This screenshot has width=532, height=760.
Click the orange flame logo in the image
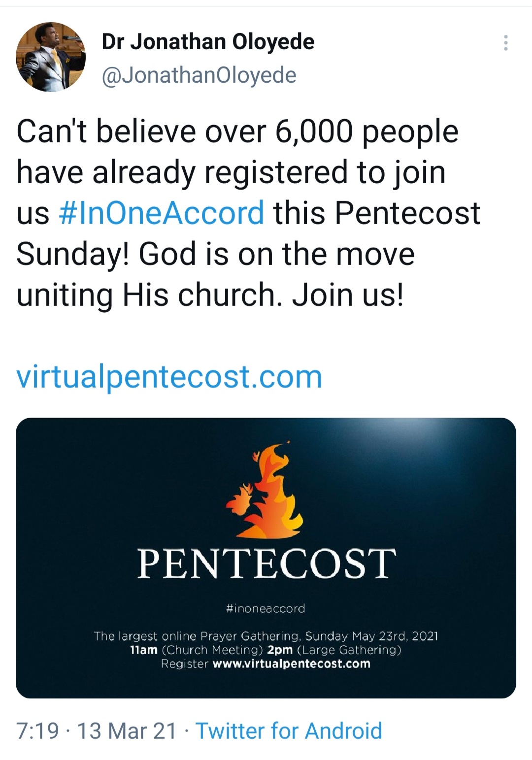click(x=265, y=491)
